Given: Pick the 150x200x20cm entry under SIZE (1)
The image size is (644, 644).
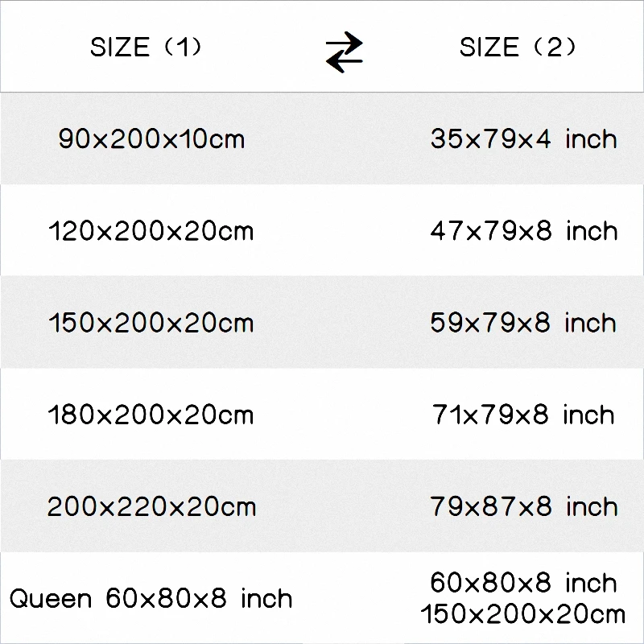Looking at the screenshot, I should (x=151, y=324).
